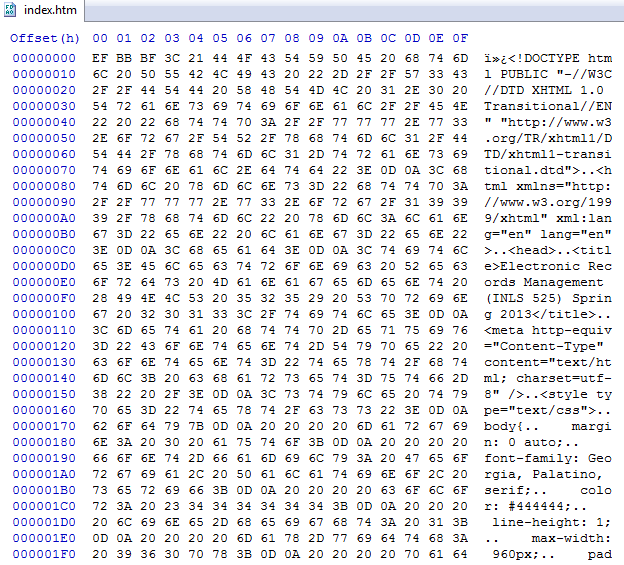Click hex byte BB in the first row
The image size is (624, 565).
point(123,59)
